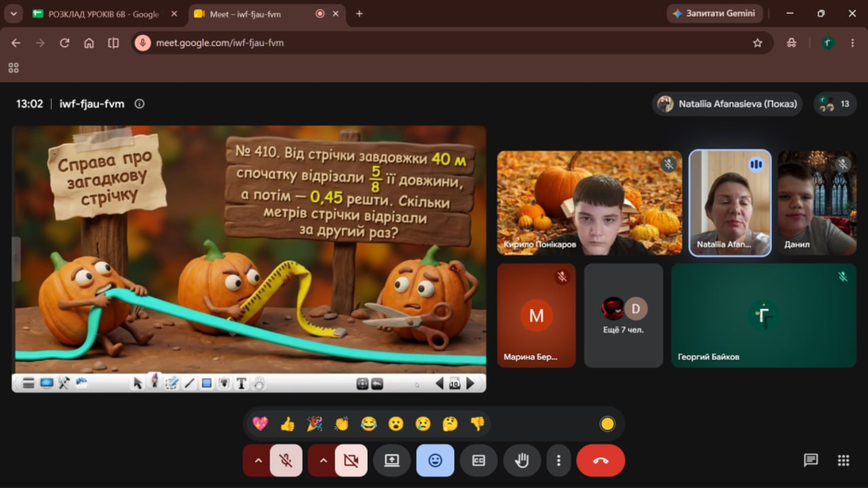This screenshot has height=488, width=868.
Task: Toggle the camera on/off button
Action: 351,460
